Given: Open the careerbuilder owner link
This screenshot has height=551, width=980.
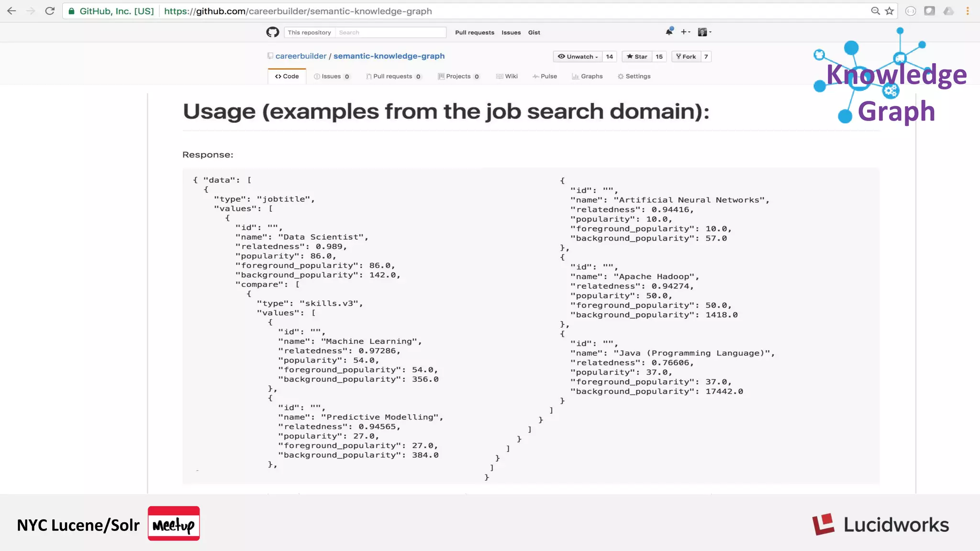Looking at the screenshot, I should (x=301, y=56).
